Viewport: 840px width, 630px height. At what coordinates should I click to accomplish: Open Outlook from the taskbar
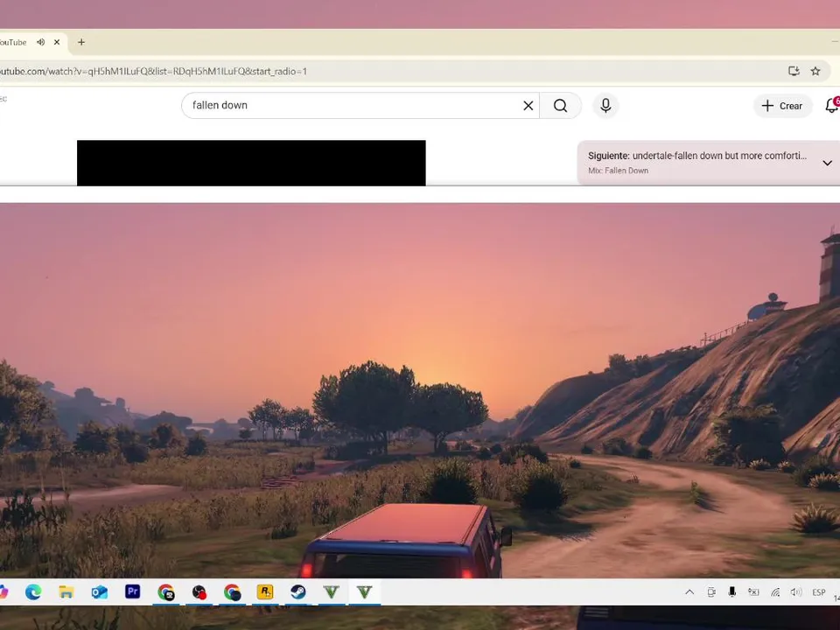point(100,592)
